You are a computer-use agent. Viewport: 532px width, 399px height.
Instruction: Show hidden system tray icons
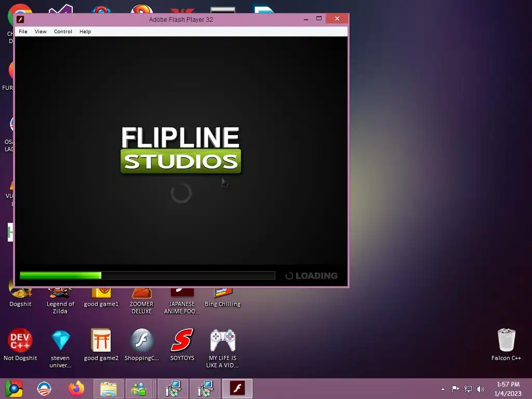tap(443, 389)
